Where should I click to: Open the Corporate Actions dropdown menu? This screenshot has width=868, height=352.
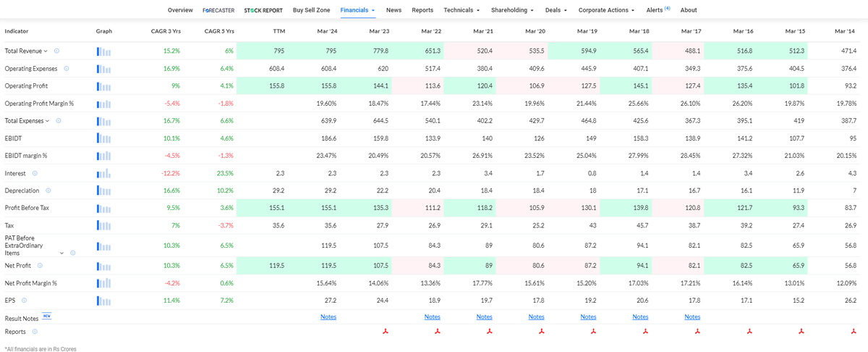(x=606, y=10)
